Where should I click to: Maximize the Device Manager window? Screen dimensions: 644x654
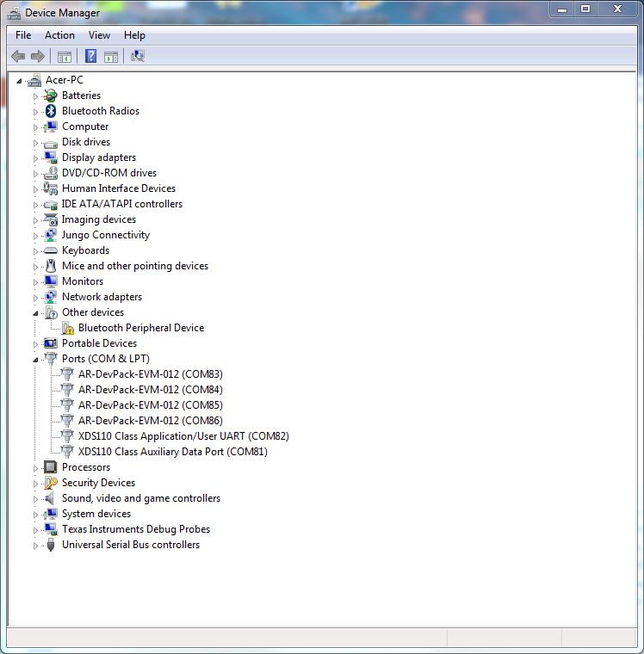point(585,9)
